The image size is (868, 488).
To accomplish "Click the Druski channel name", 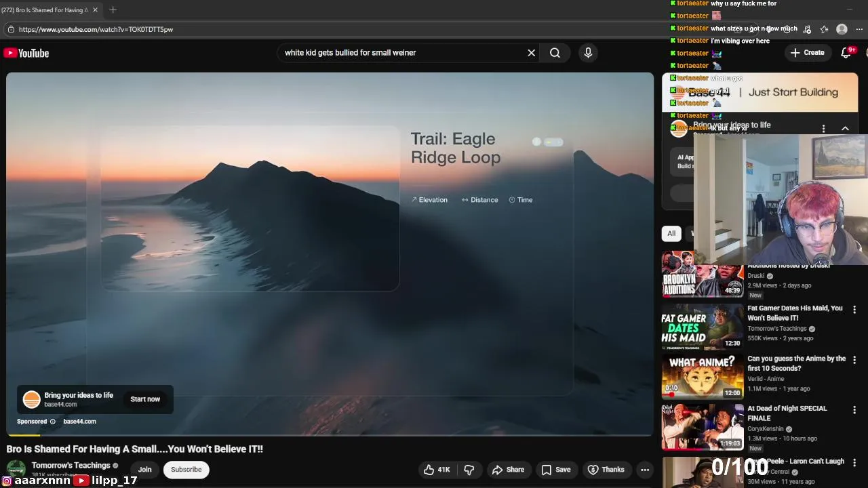I will (x=755, y=277).
